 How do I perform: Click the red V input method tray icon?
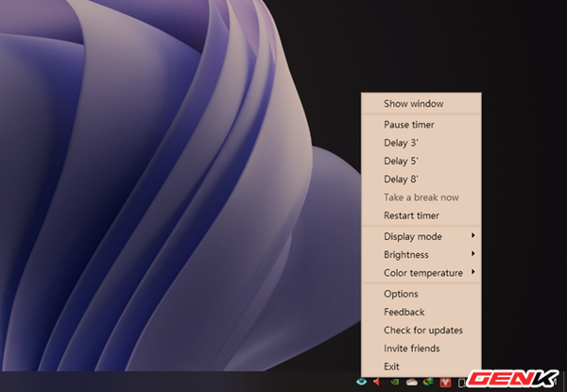click(x=445, y=382)
